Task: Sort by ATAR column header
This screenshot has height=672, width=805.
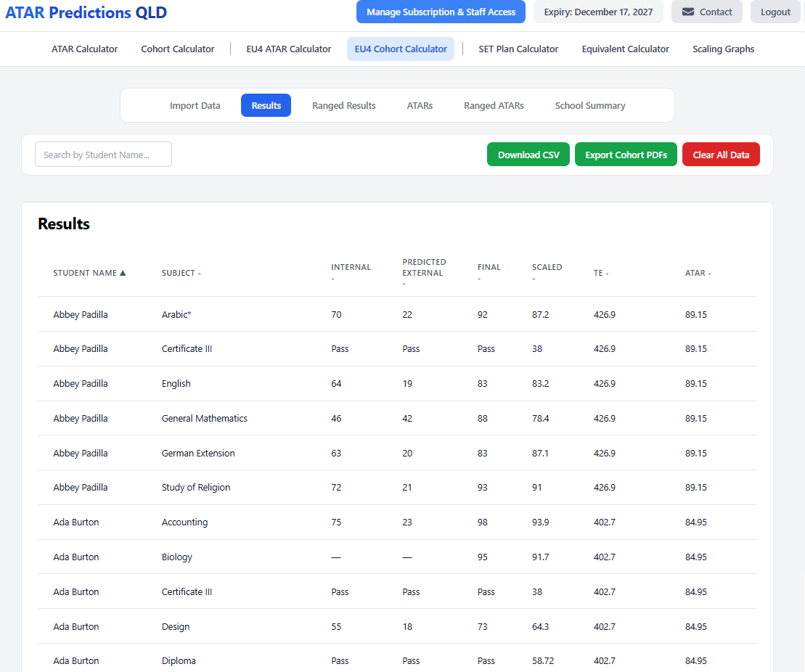Action: [x=698, y=273]
